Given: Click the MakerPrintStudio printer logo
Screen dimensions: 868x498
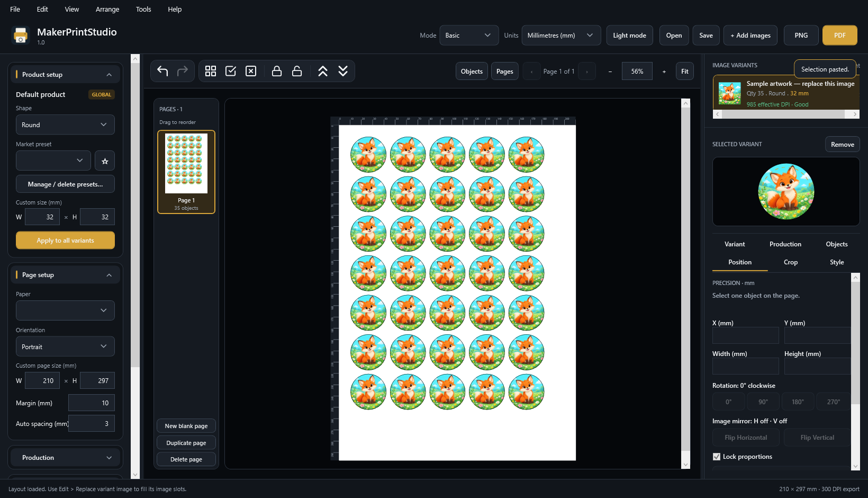Looking at the screenshot, I should point(21,35).
